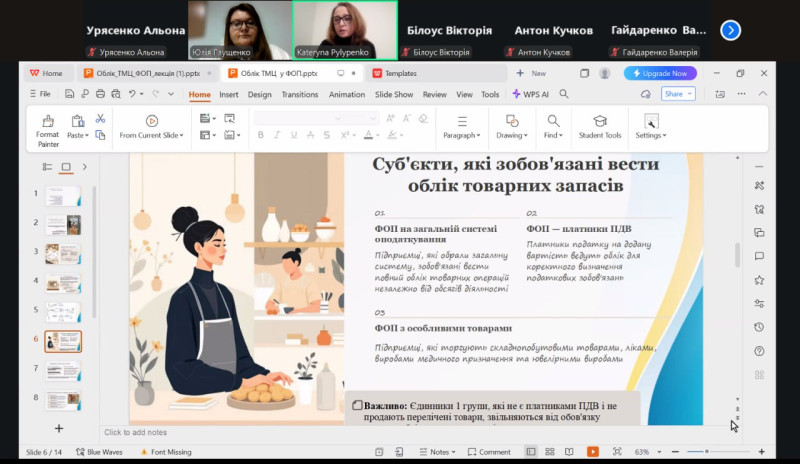Open the Settings dropdown
Screen dimensions: 800x464
(650, 135)
